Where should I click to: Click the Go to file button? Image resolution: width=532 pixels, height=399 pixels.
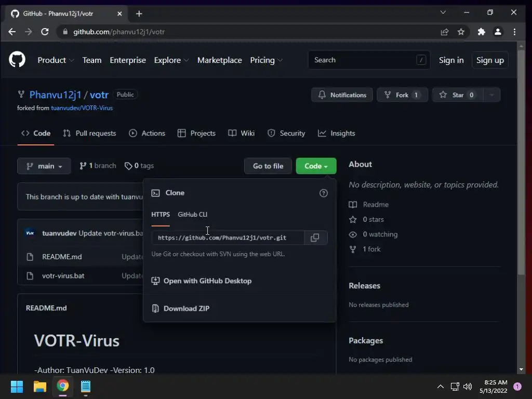(x=268, y=166)
